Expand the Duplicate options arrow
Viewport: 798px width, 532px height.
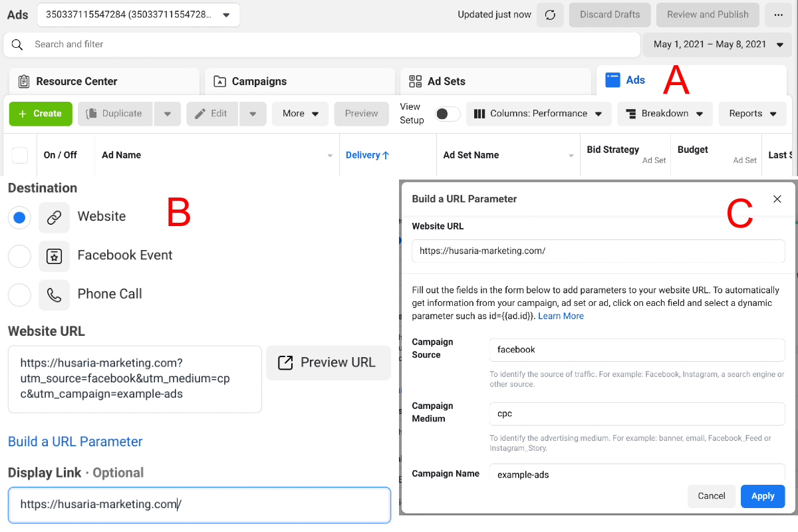click(167, 114)
